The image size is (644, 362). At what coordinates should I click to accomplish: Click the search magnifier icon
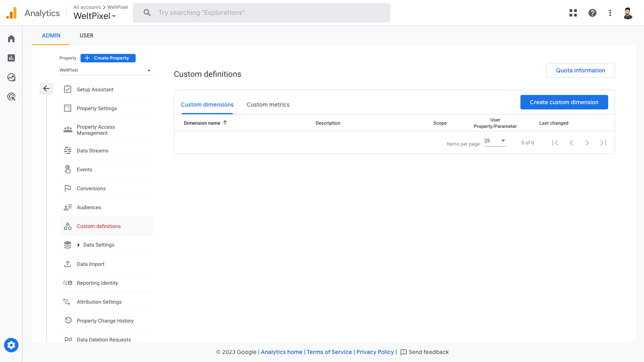click(147, 13)
